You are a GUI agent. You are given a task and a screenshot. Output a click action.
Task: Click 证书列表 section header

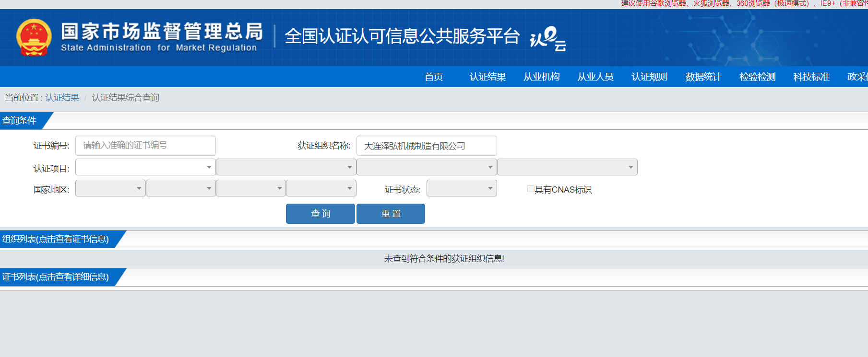click(56, 277)
